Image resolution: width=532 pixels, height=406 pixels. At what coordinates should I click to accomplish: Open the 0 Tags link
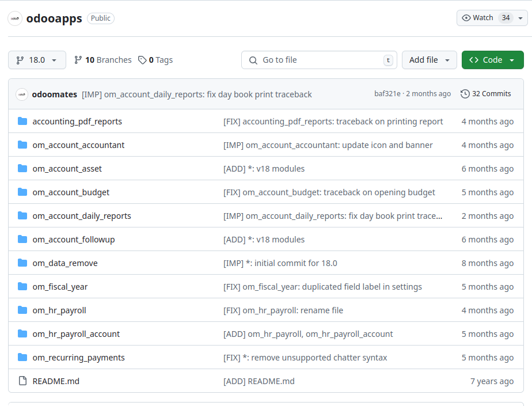[x=155, y=60]
